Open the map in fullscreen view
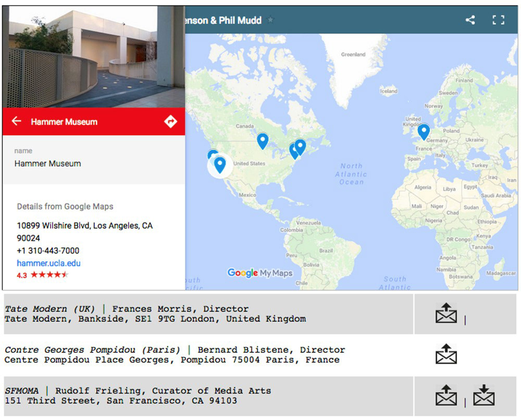 (498, 20)
